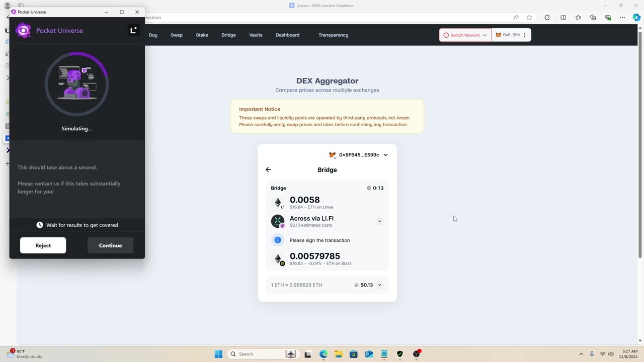Image resolution: width=644 pixels, height=362 pixels.
Task: Show hidden icons in the system tray
Action: coord(581,354)
